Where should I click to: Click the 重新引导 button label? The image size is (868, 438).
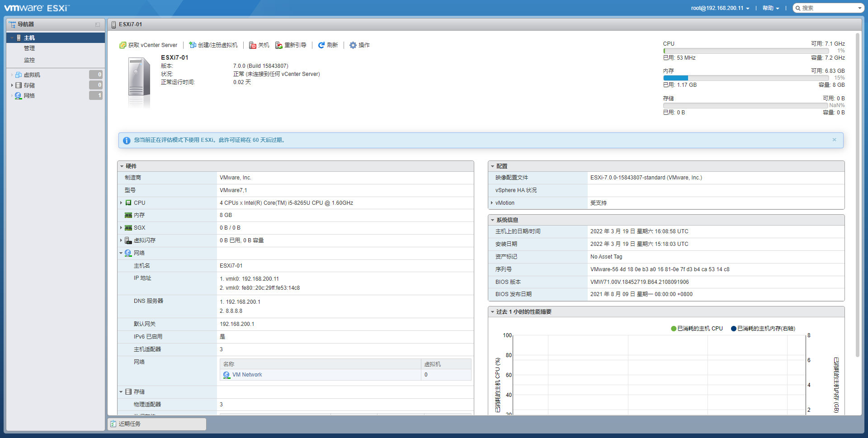296,45
